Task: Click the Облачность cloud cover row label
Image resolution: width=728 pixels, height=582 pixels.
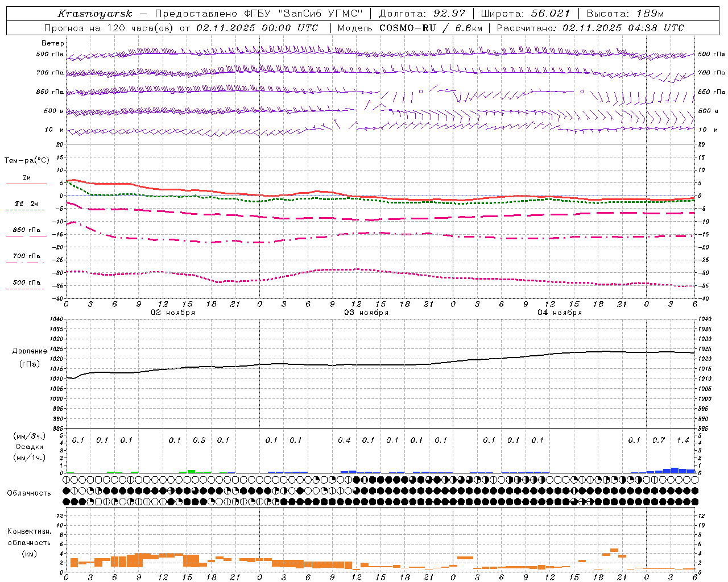Action: point(29,493)
